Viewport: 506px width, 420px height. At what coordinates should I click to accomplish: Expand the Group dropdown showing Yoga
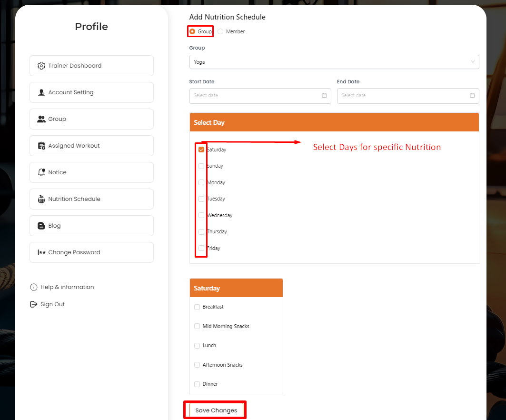[334, 62]
